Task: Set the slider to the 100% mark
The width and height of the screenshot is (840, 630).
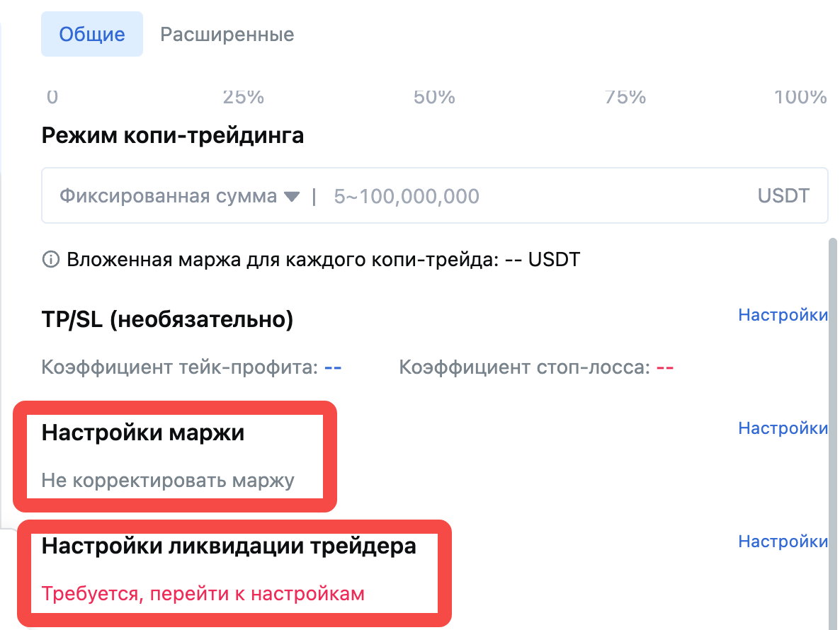Action: pos(800,97)
